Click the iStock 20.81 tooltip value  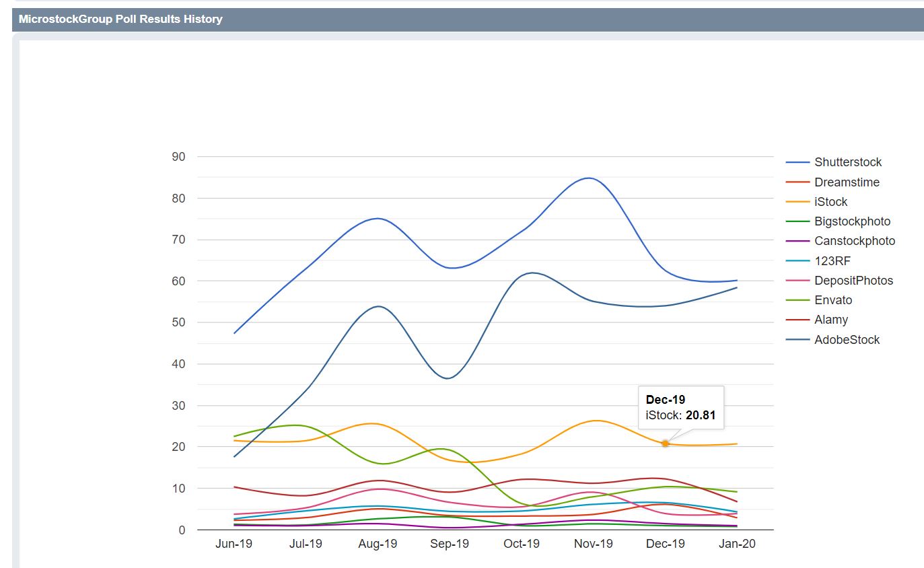[x=701, y=416]
